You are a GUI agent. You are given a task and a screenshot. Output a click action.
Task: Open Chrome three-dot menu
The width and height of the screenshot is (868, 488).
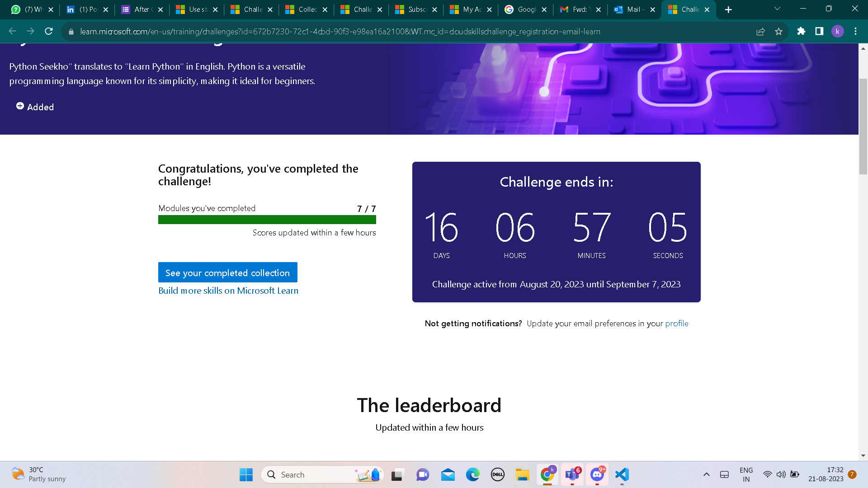click(855, 31)
